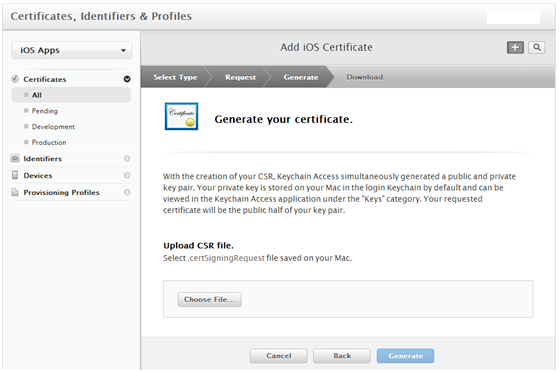Open the search magnifier icon

pos(537,47)
